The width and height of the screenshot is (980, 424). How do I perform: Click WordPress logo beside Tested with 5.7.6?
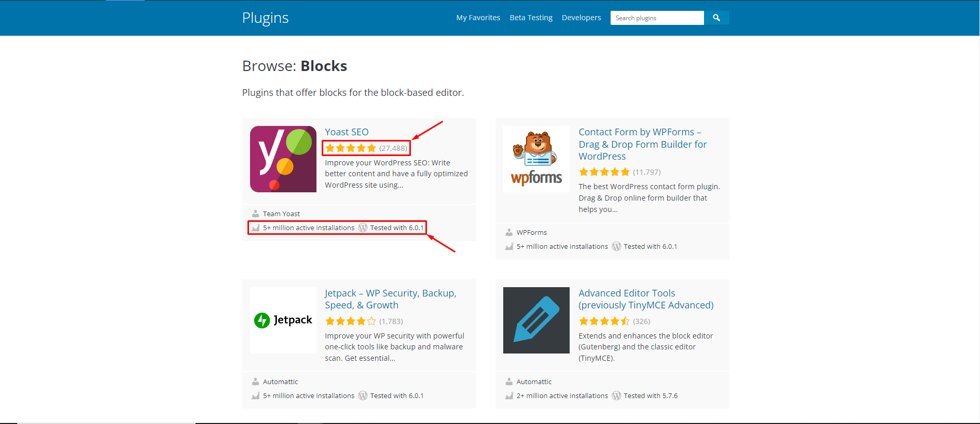click(616, 395)
